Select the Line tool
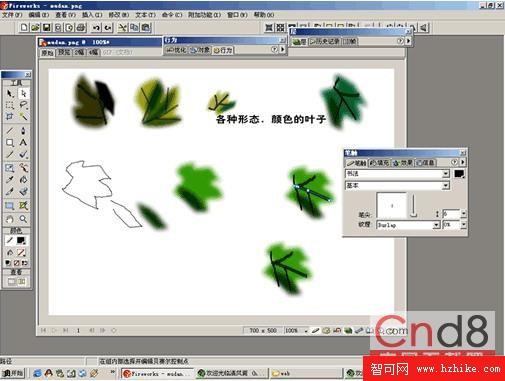 tap(10, 130)
